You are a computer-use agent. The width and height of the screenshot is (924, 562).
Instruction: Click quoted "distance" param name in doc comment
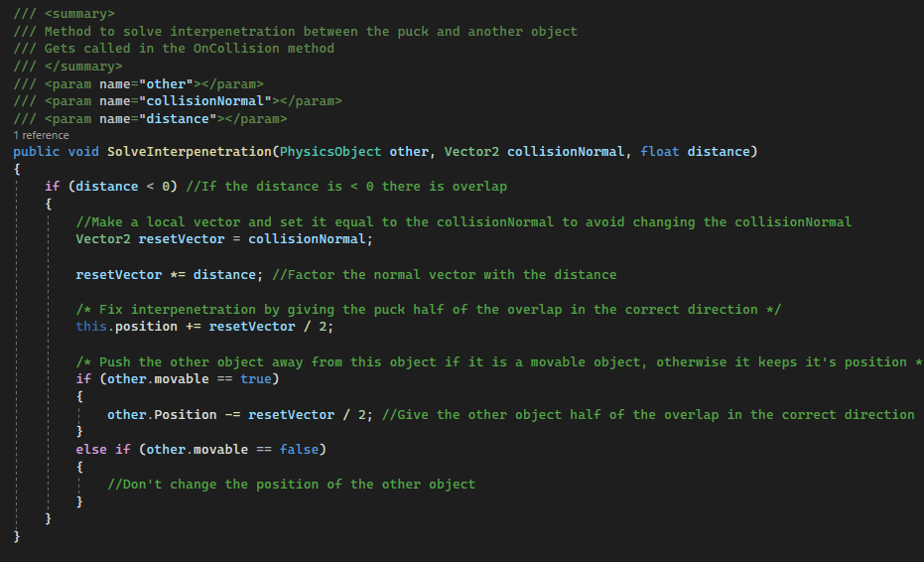181,118
